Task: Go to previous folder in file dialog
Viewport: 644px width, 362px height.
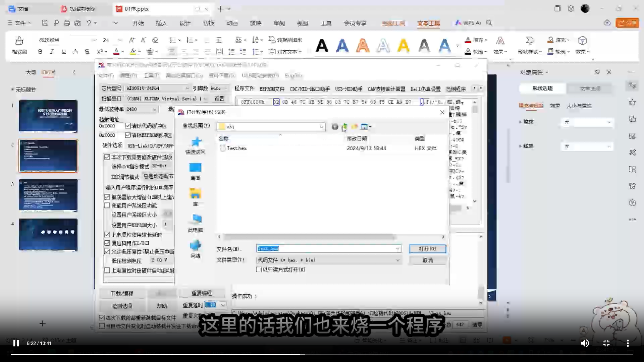Action: [335, 127]
